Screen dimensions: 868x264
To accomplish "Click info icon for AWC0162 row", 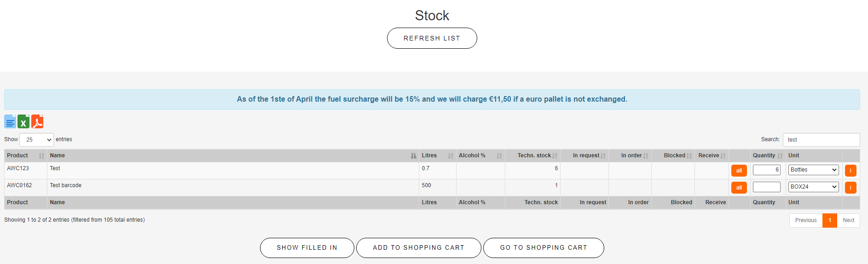I will tap(851, 188).
